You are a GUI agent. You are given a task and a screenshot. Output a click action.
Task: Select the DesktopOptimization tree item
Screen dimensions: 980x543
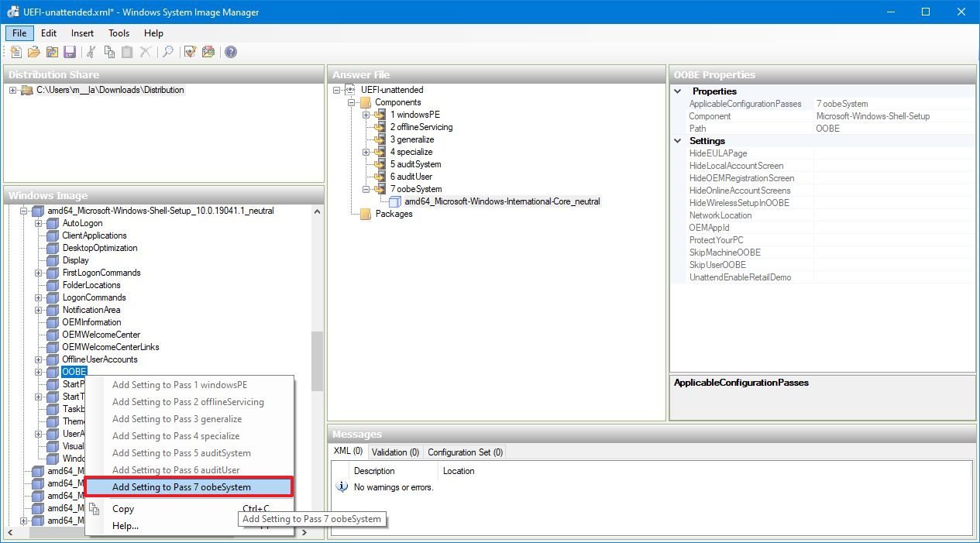point(100,248)
